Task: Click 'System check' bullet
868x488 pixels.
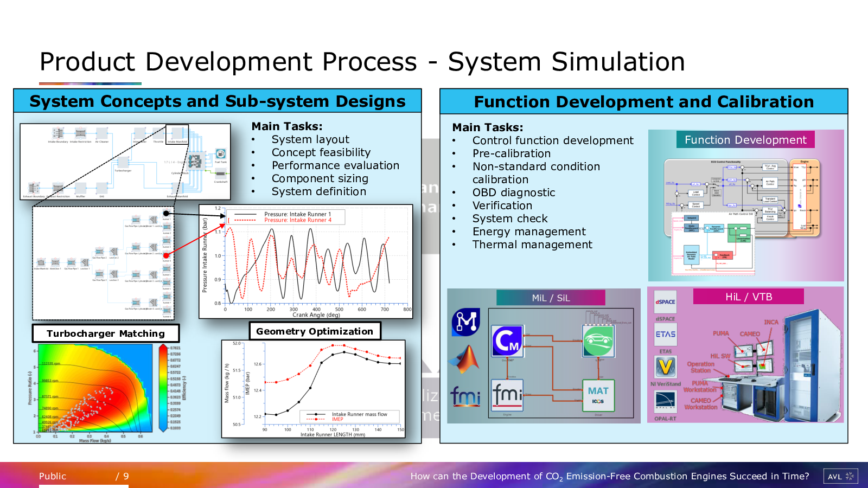Action: pos(510,219)
